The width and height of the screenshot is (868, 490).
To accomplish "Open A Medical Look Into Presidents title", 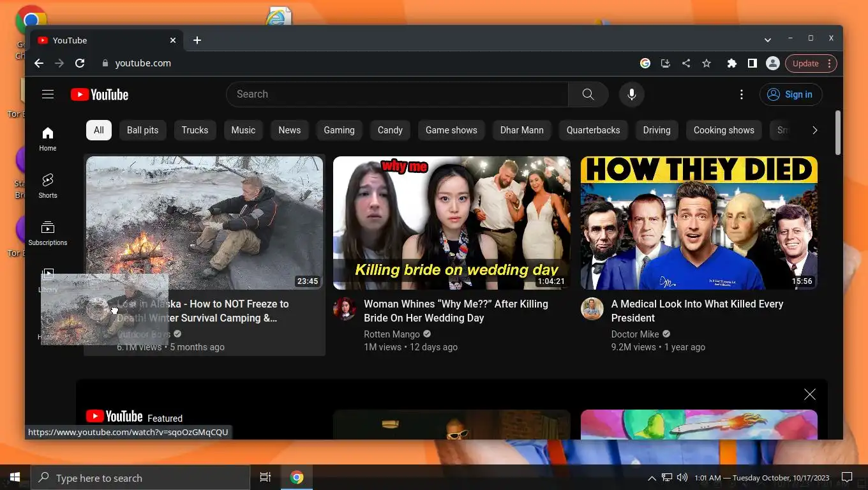I will pos(697,311).
